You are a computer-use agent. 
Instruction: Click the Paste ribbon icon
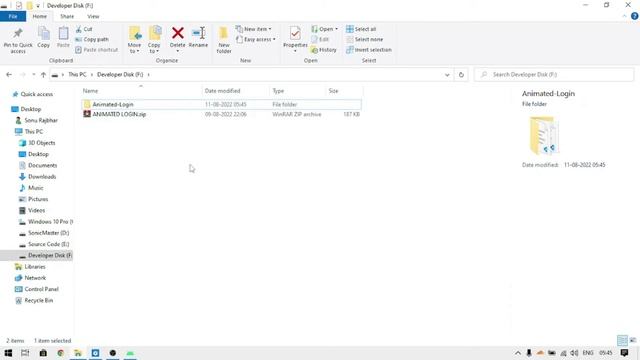pos(63,38)
